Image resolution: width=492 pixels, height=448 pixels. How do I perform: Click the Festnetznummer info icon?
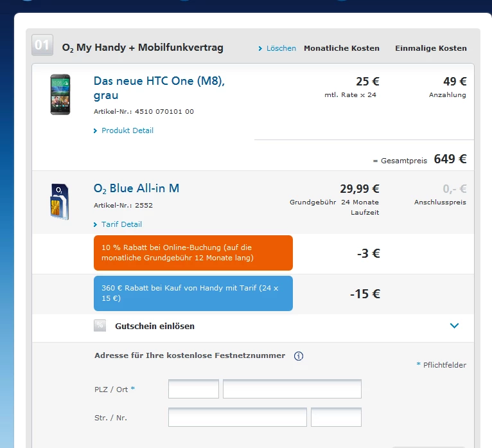click(x=299, y=356)
